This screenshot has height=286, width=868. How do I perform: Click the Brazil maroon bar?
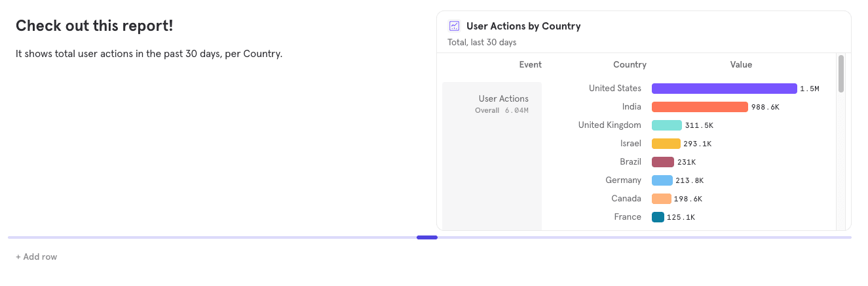(662, 162)
